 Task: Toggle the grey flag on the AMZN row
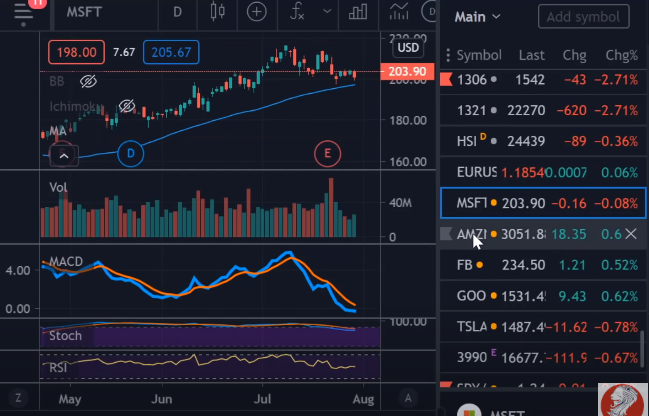[x=446, y=234]
